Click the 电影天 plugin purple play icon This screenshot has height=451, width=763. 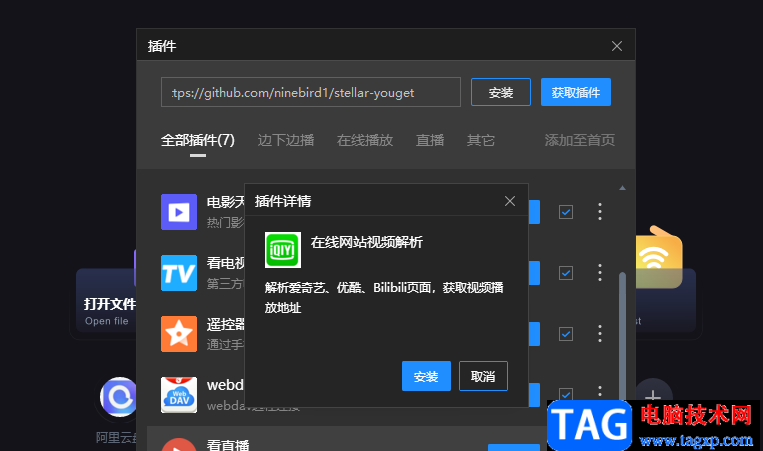tap(179, 212)
